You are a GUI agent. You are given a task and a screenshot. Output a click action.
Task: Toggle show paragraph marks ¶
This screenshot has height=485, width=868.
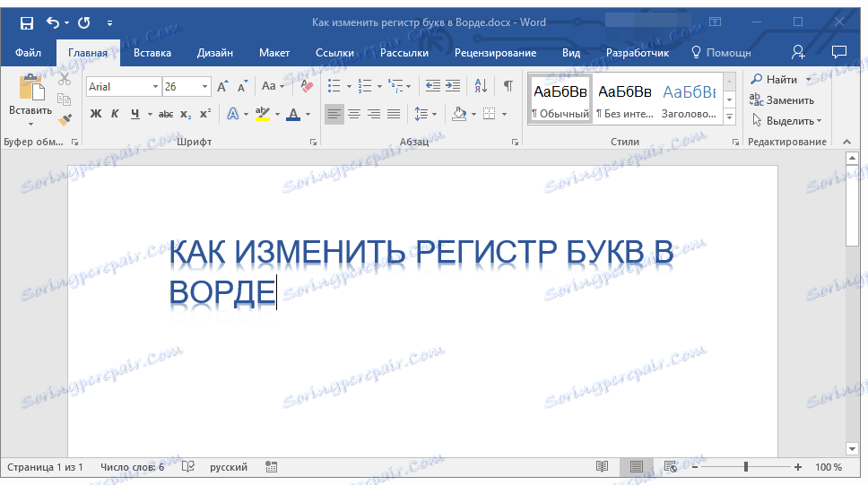508,86
